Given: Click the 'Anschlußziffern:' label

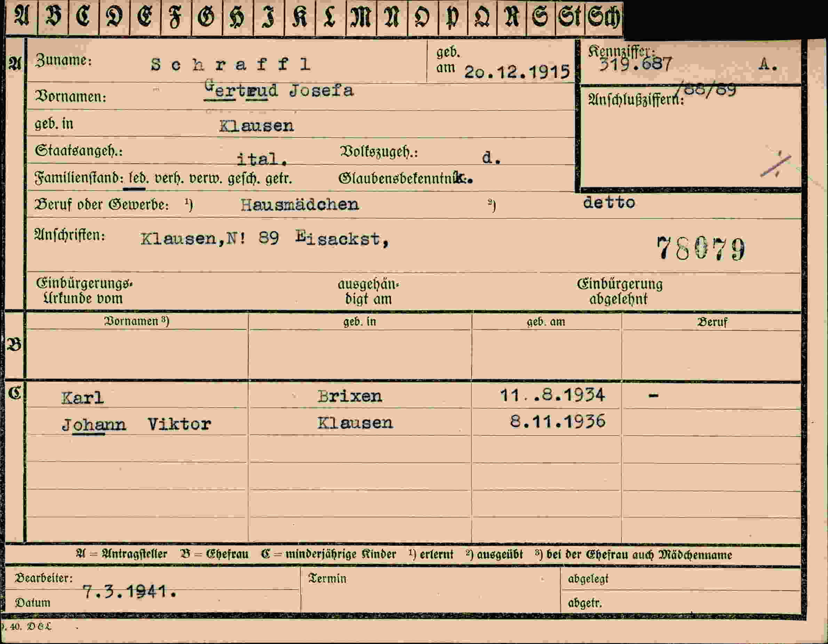Looking at the screenshot, I should point(636,100).
